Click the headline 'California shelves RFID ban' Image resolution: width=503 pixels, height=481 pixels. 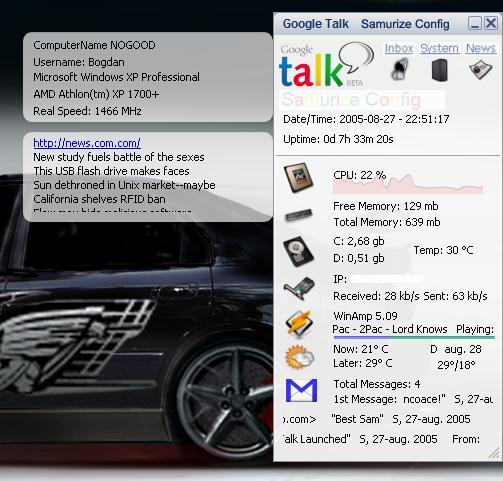click(x=99, y=199)
